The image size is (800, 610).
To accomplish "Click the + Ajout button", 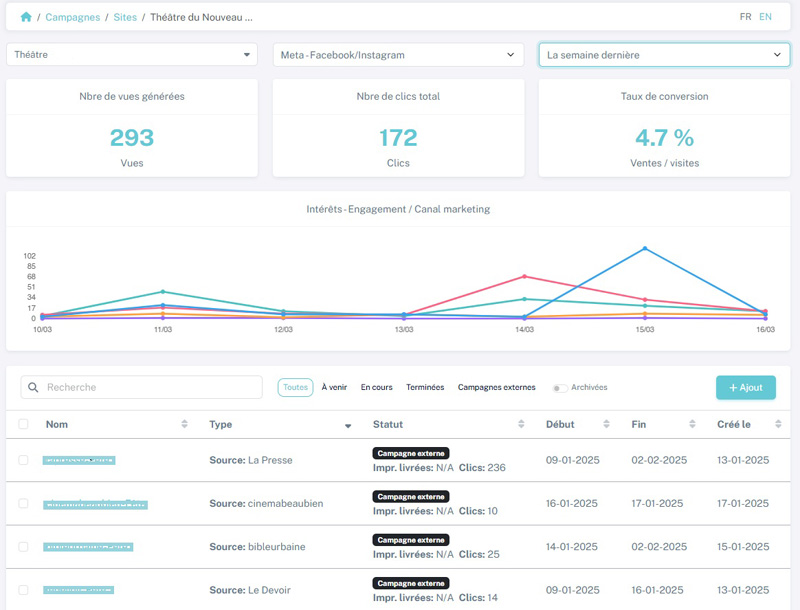I will pyautogui.click(x=745, y=388).
